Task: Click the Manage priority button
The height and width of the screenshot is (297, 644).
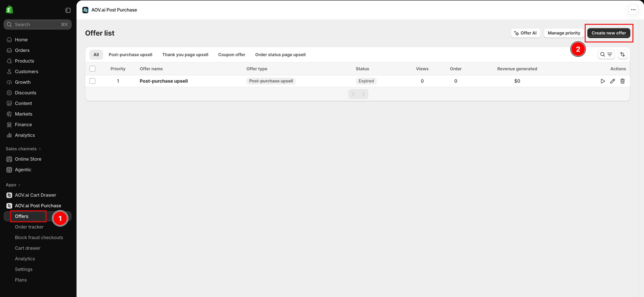Action: point(564,33)
